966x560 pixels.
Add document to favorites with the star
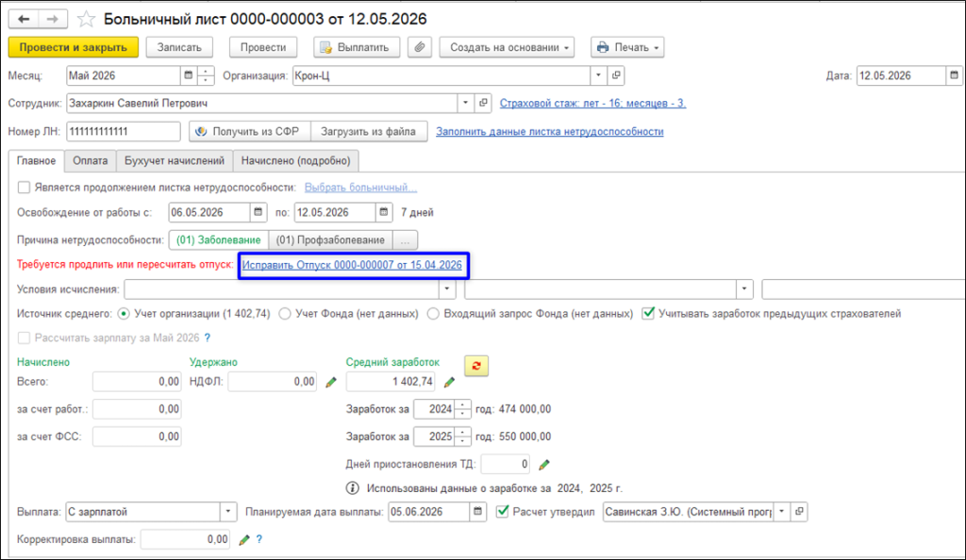tap(86, 19)
